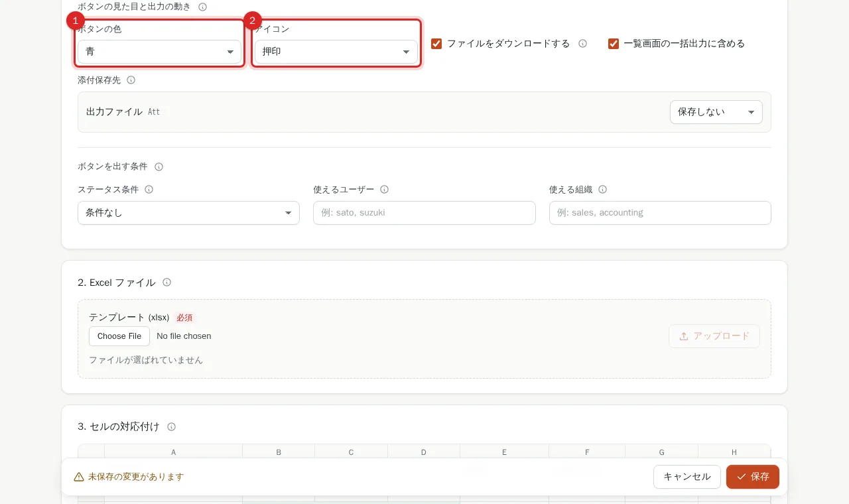Toggle 一覧画面の一括出力に含める checkbox
Viewport: 849px width, 504px height.
coord(614,44)
